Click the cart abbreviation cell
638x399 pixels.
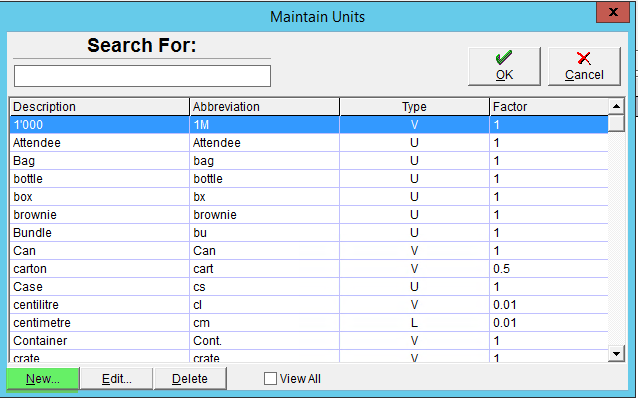click(264, 269)
